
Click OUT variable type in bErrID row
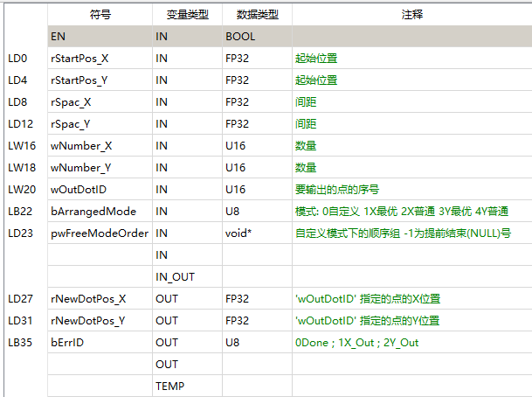click(x=187, y=342)
